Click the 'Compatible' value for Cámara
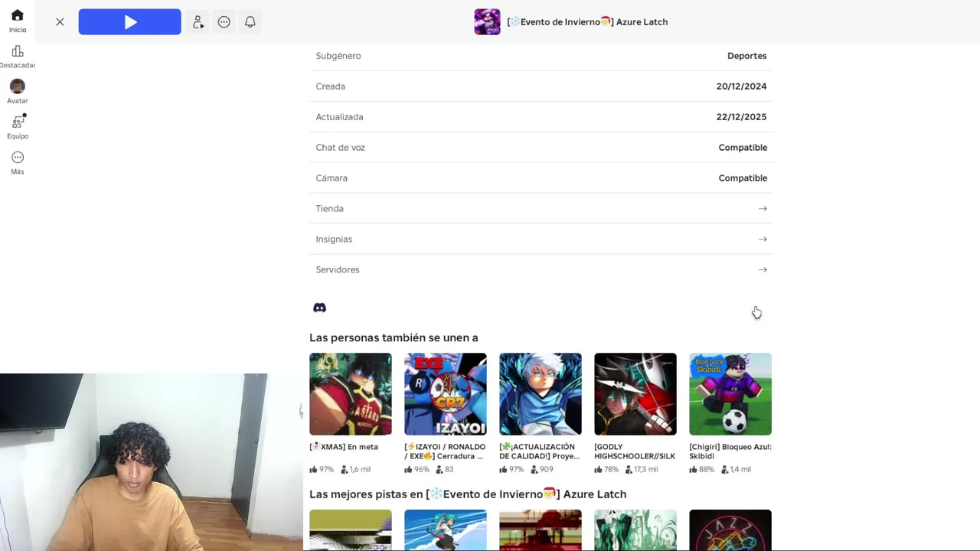The height and width of the screenshot is (551, 980). pyautogui.click(x=743, y=178)
